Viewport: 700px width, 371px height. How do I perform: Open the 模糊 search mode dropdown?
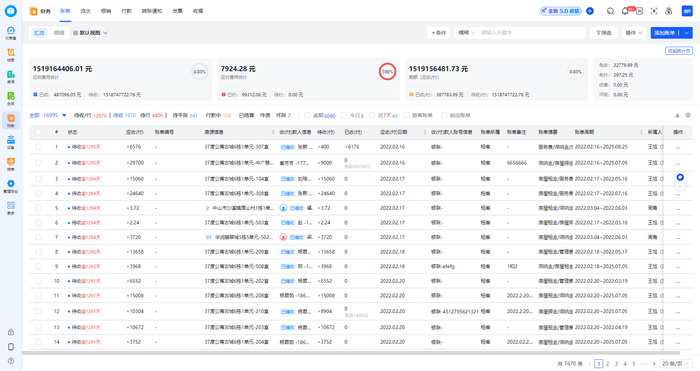pos(467,33)
